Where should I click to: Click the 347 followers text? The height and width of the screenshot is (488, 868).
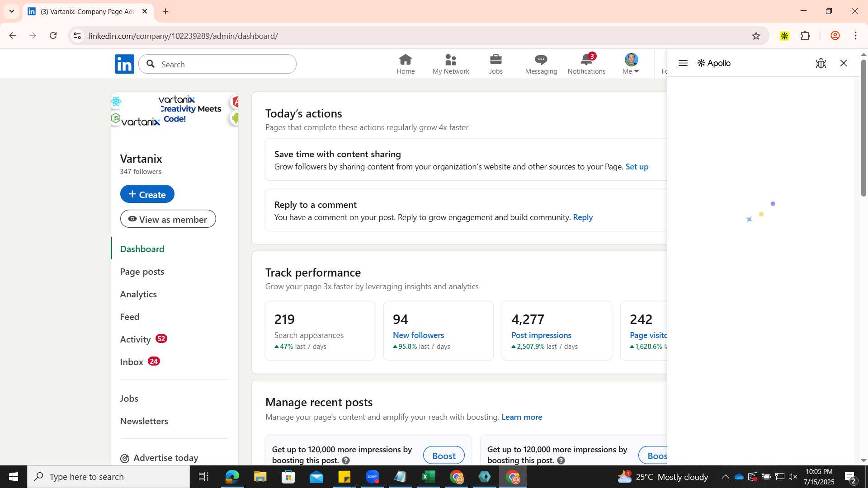tap(141, 172)
